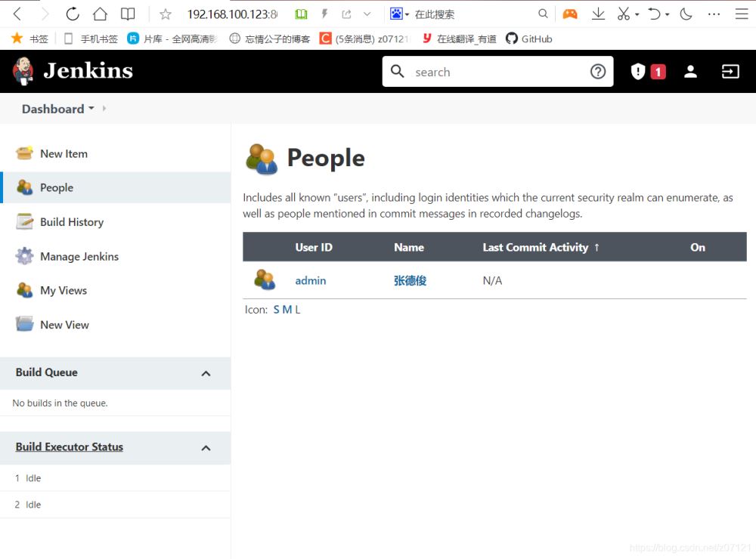Viewport: 756px width, 559px height.
Task: Open the reading mode book icon
Action: [128, 14]
